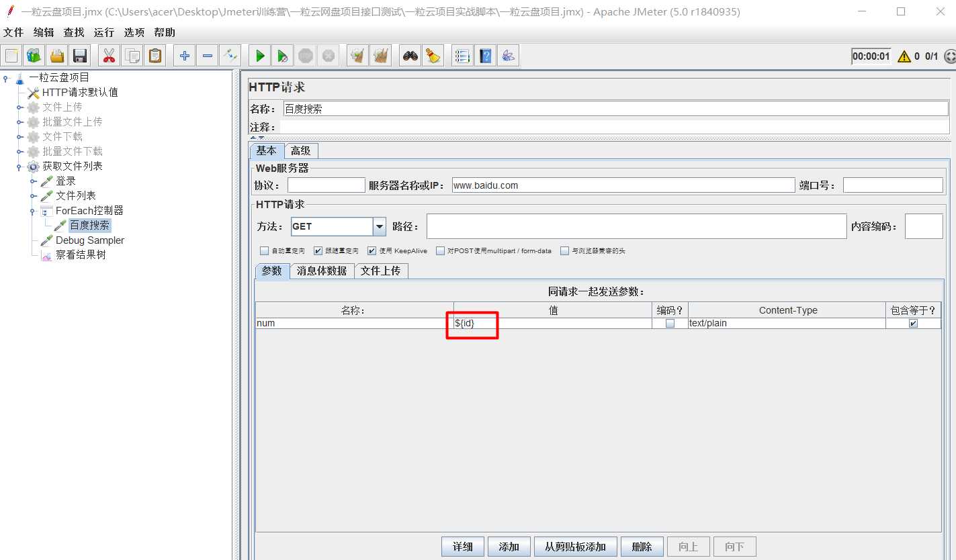Enable 对POST使用multipart / form-data checkbox
Screen dimensions: 956x560
[441, 251]
